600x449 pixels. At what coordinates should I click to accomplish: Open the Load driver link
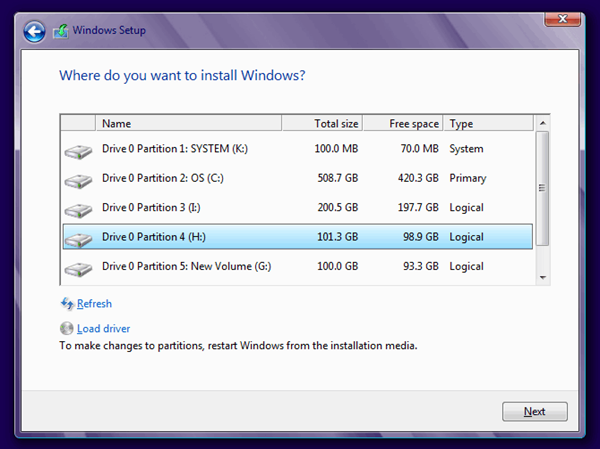[x=103, y=328]
